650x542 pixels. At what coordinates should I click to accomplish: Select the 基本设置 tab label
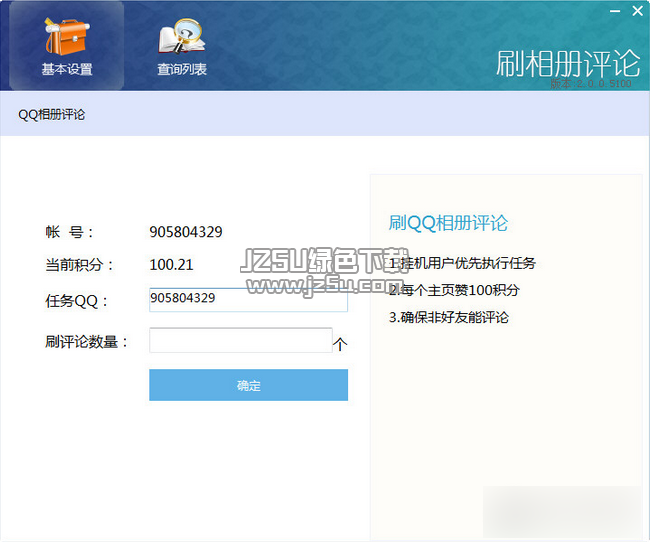(67, 69)
